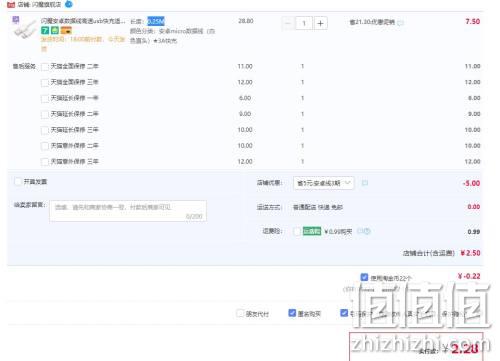Open the product title link
The image size is (500, 361).
pos(83,21)
